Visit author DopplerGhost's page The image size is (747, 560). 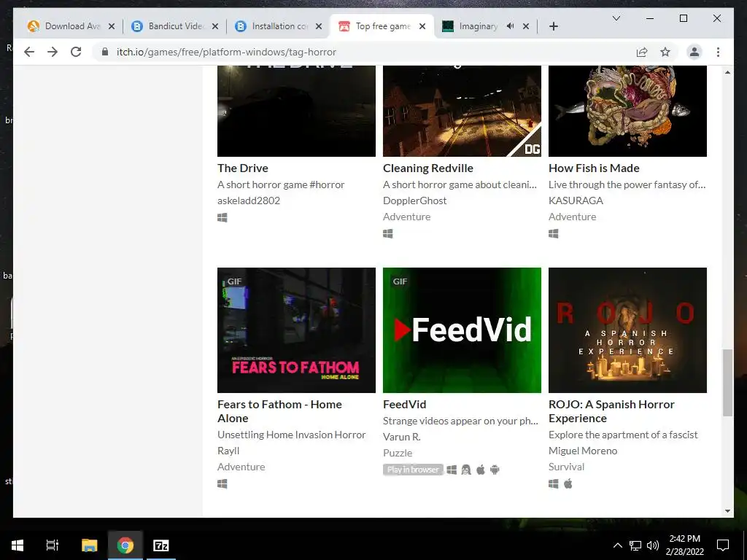(x=414, y=201)
